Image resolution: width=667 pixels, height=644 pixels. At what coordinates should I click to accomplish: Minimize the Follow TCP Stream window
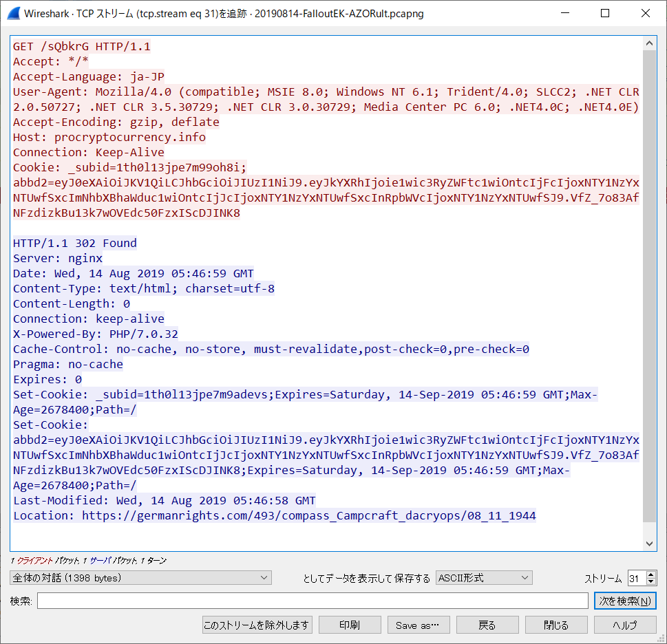point(565,13)
